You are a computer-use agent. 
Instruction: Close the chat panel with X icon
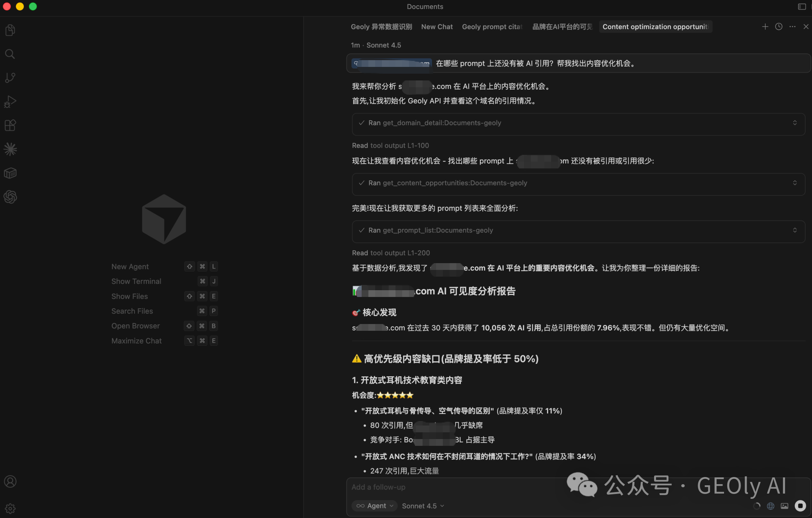806,27
